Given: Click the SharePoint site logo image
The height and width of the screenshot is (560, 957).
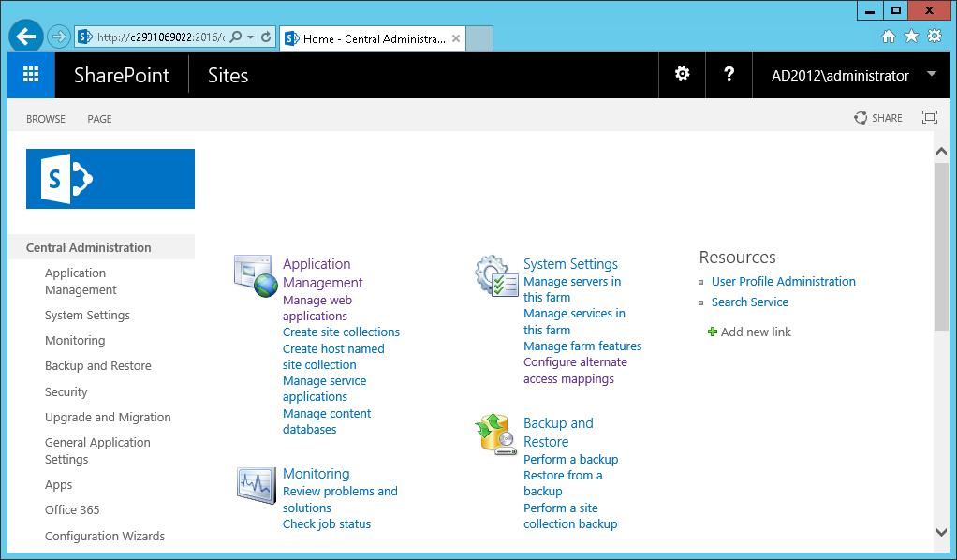Looking at the screenshot, I should point(110,179).
